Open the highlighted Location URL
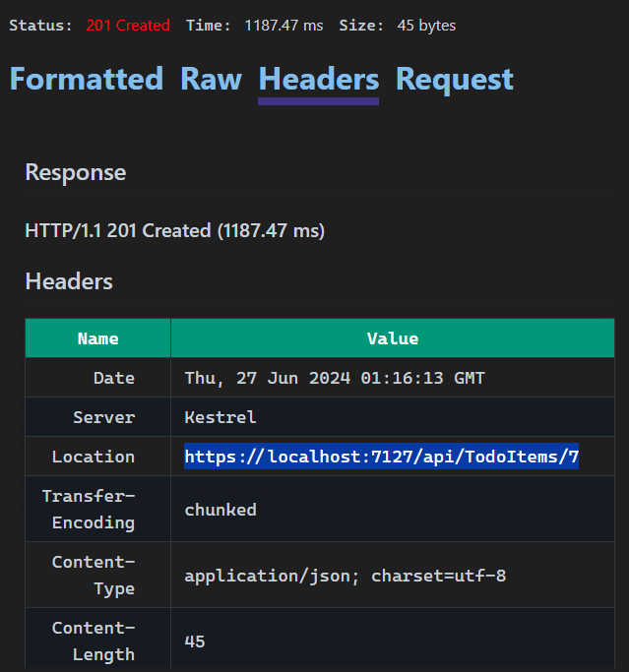Screen dimensions: 629x672 tap(381, 457)
